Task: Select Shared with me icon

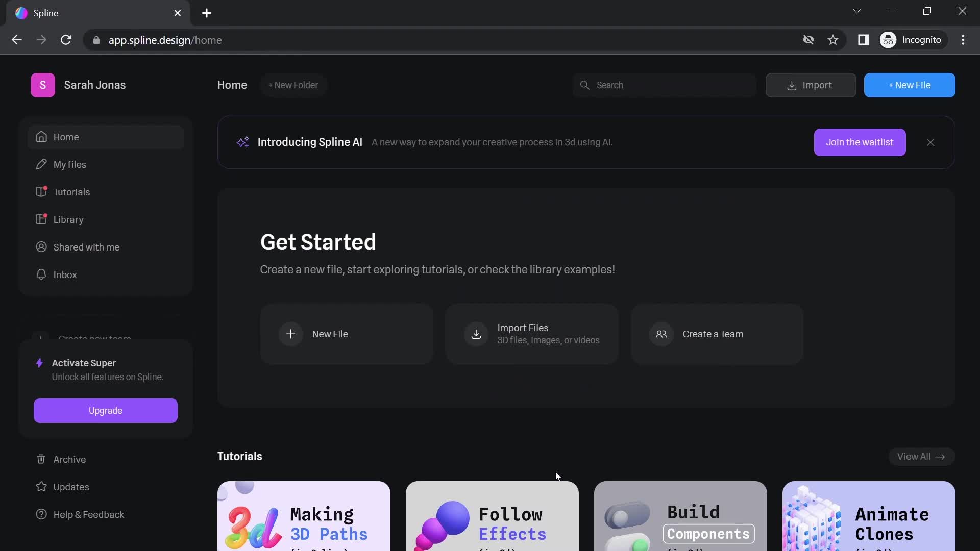Action: tap(42, 247)
